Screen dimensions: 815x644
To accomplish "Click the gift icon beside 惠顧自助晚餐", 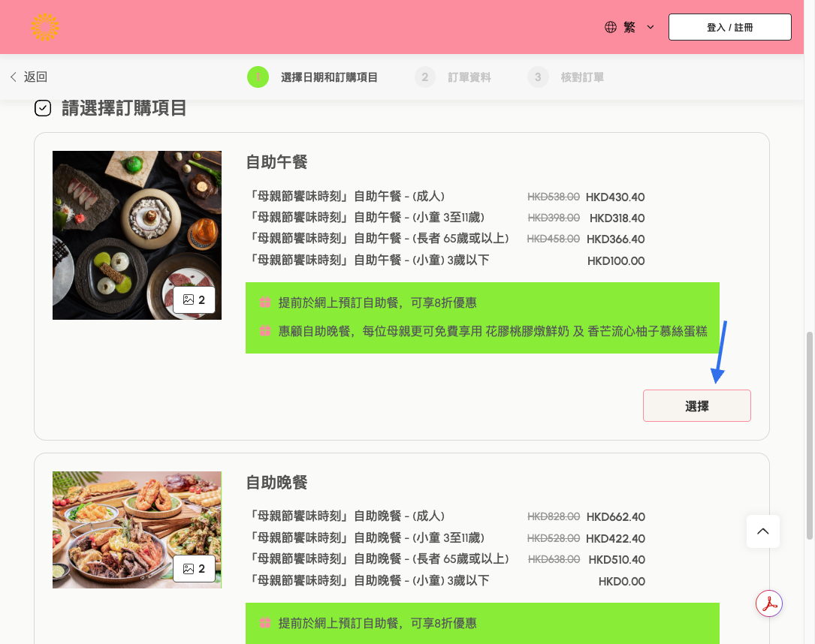I will point(265,331).
